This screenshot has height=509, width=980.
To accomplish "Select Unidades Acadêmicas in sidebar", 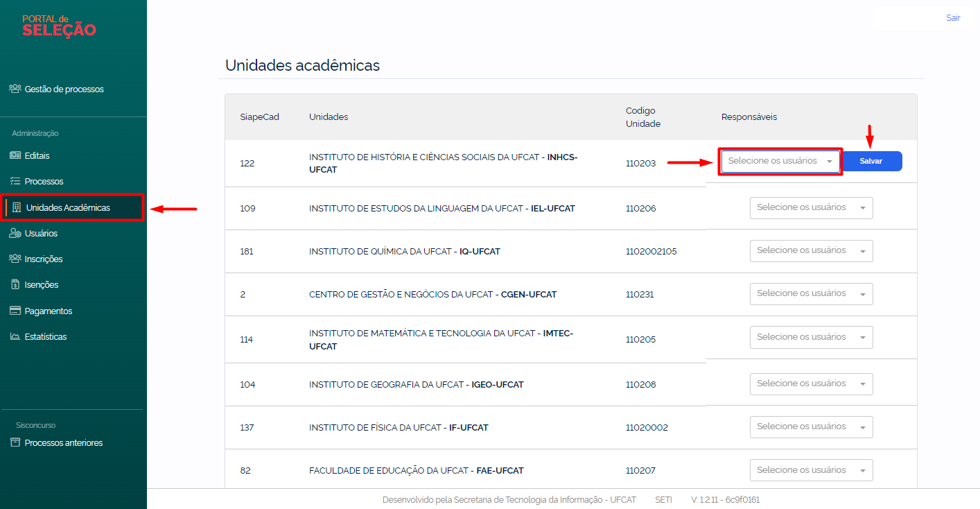I will click(68, 208).
